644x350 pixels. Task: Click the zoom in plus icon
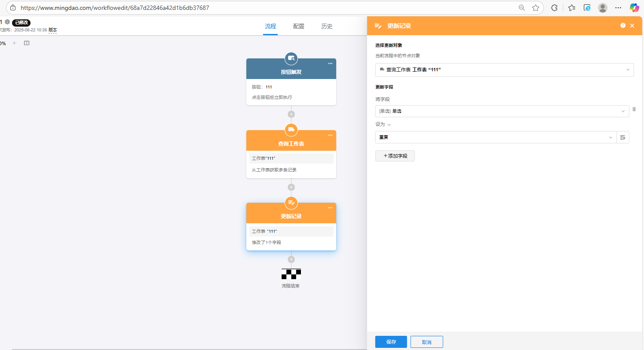point(14,43)
